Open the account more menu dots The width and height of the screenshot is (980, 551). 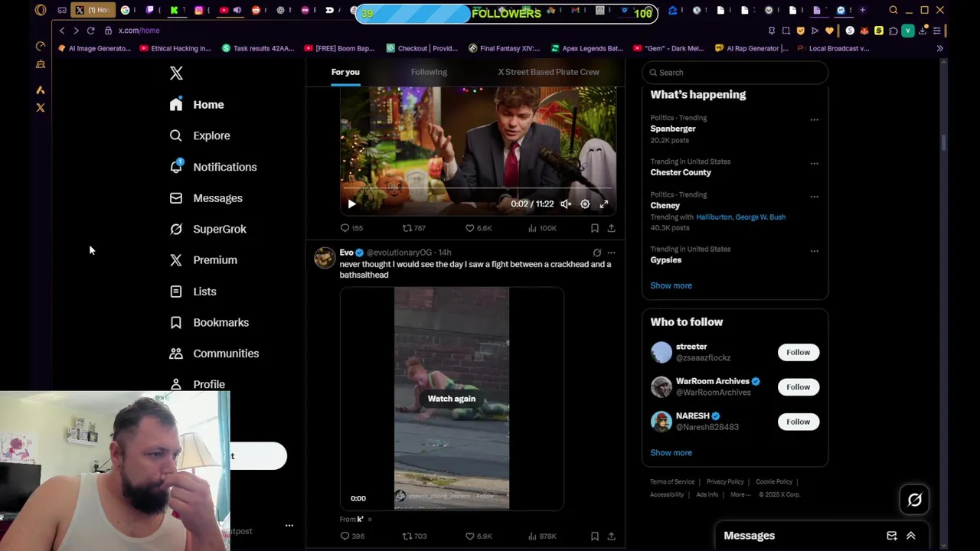[289, 526]
